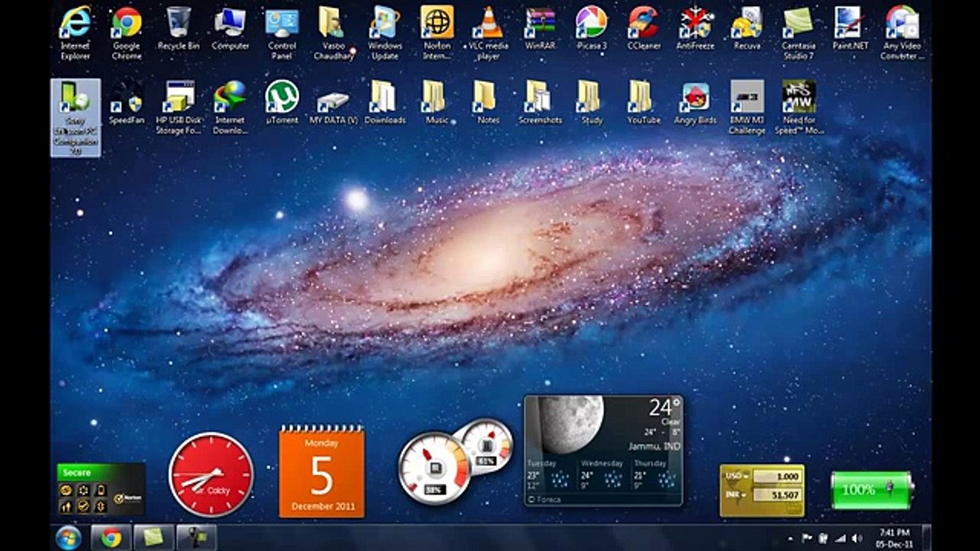Open the Recycle Bin icon

178,28
